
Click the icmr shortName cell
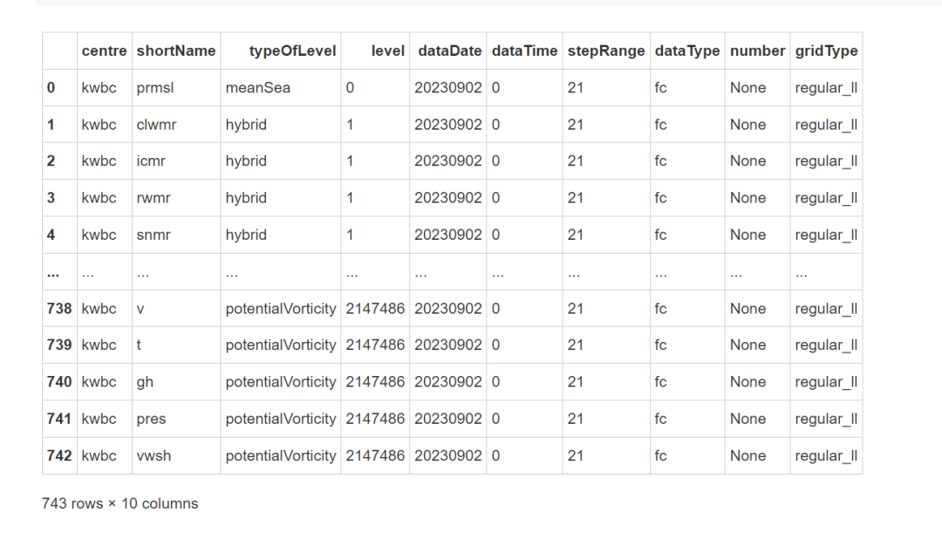(151, 161)
